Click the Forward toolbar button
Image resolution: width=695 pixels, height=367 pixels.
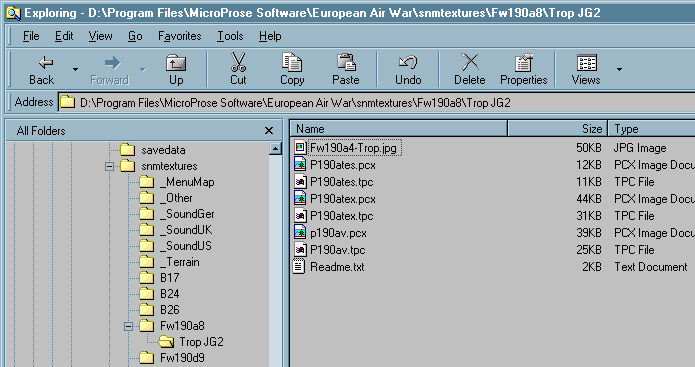click(109, 69)
